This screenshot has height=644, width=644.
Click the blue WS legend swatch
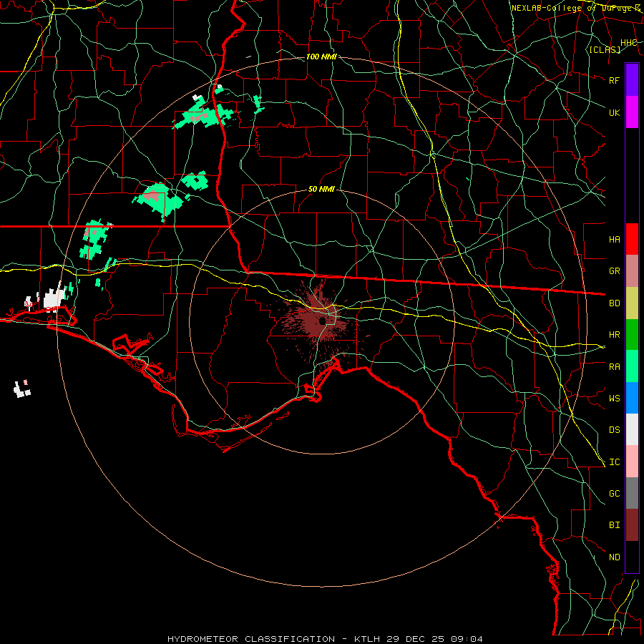[x=632, y=398]
